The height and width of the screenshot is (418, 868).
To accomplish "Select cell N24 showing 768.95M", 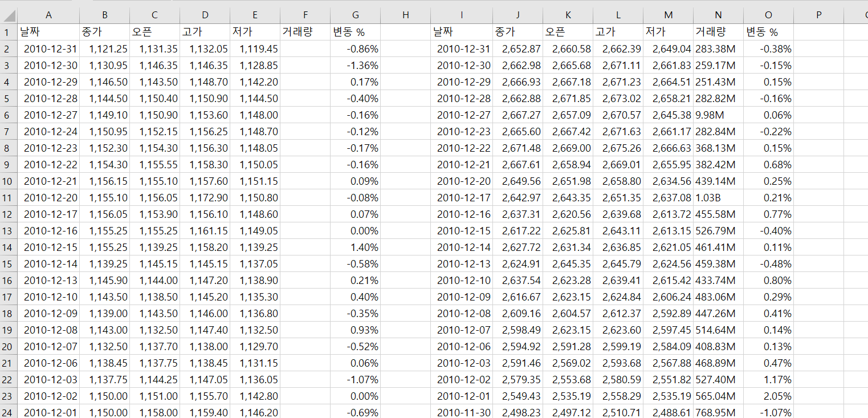I will [x=718, y=412].
